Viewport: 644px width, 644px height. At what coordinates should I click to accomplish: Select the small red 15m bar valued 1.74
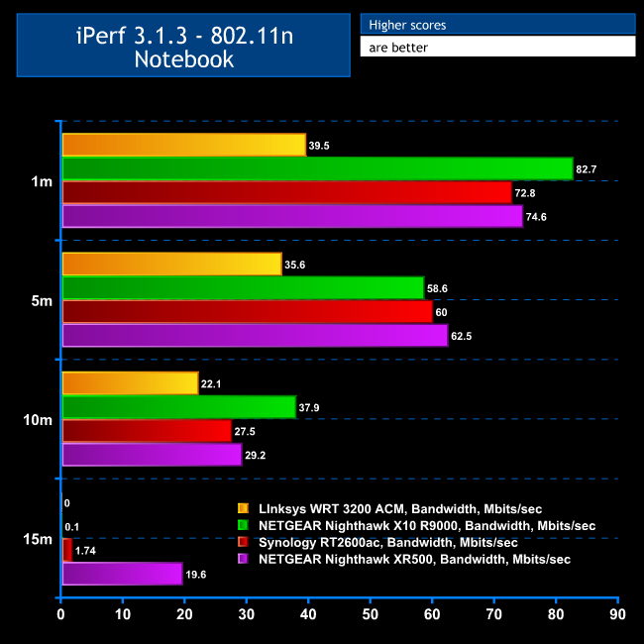pyautogui.click(x=67, y=550)
